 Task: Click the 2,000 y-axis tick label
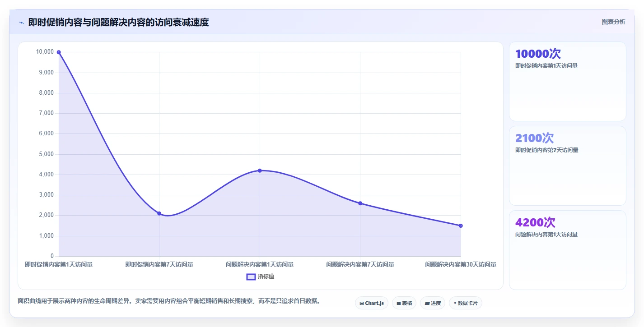46,215
